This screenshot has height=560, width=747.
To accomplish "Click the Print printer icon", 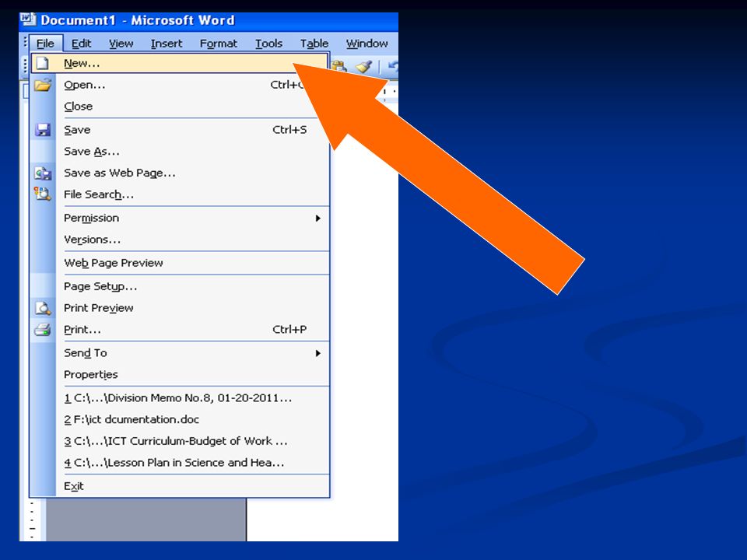I will click(42, 330).
